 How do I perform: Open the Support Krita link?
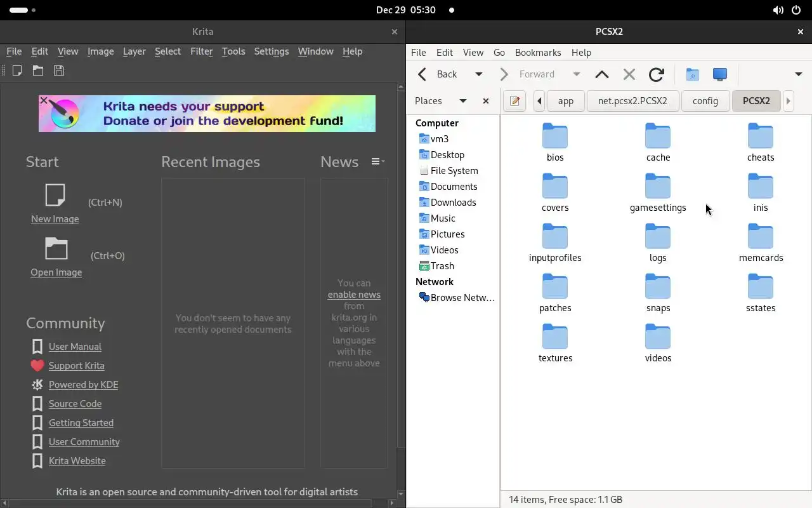pyautogui.click(x=76, y=366)
